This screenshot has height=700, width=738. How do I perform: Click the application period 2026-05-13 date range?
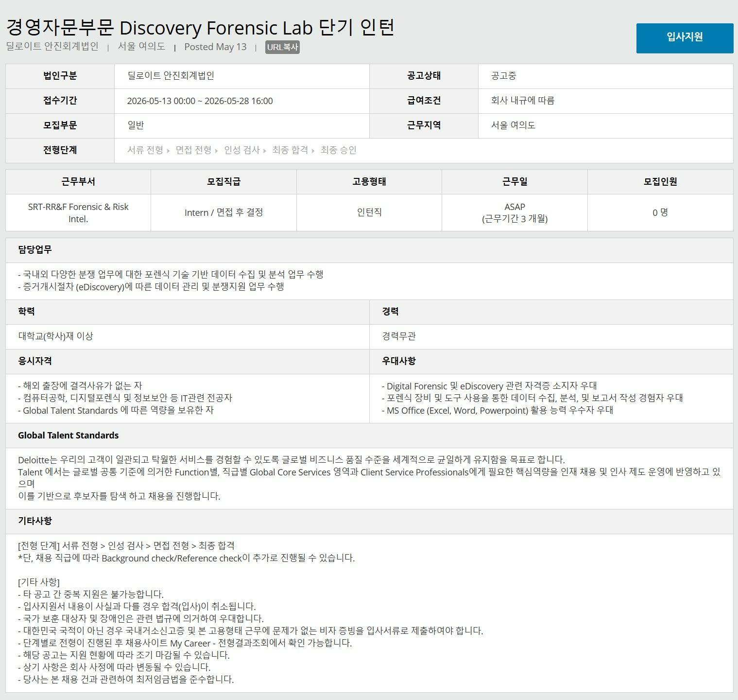pos(200,101)
